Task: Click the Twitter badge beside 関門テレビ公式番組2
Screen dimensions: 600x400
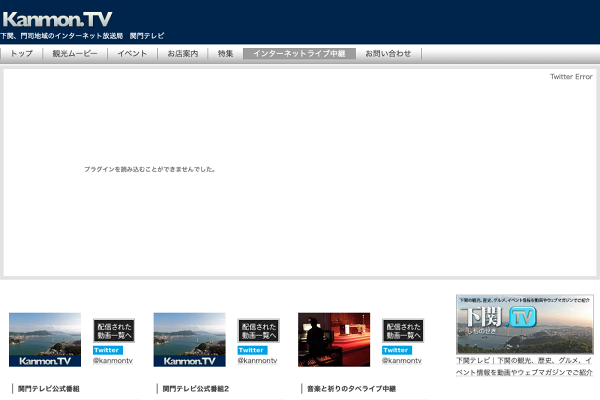Action: [x=253, y=350]
